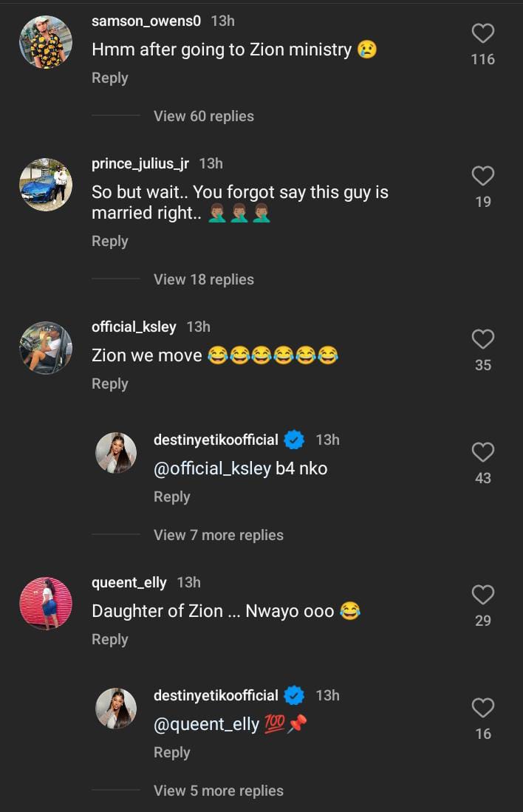Heart destinyetikoofficial's reply to queent_elly
This screenshot has height=812, width=523.
coord(482,708)
